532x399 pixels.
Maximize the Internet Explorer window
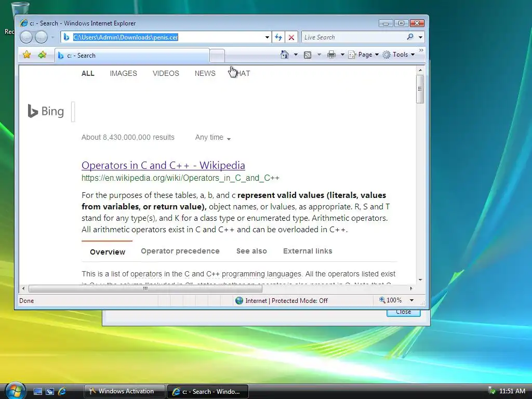401,23
